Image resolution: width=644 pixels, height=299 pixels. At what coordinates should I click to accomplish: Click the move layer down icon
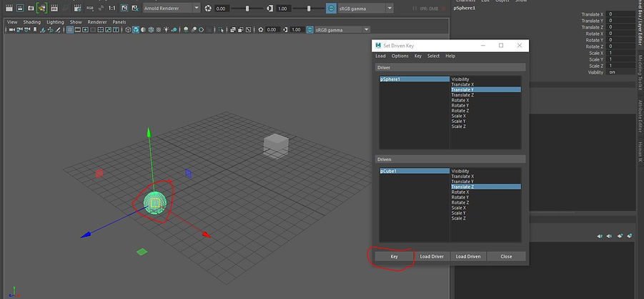pos(609,236)
